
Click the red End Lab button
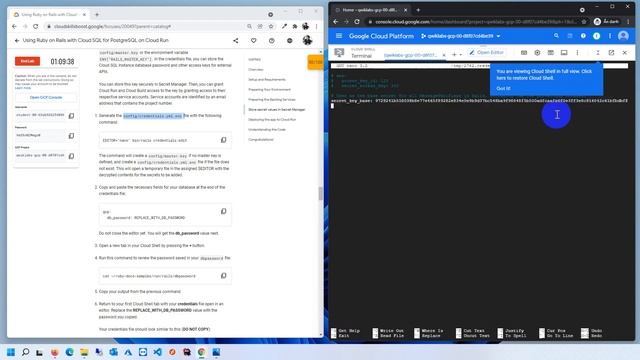click(x=27, y=61)
